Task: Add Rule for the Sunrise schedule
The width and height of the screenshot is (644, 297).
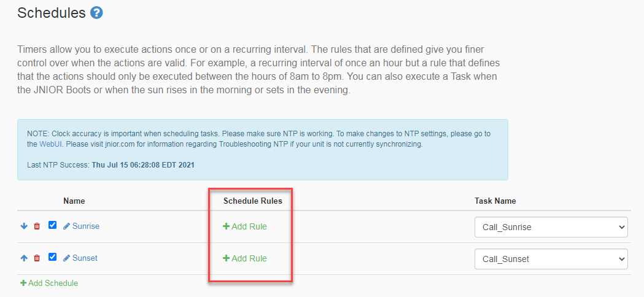Action: [245, 226]
